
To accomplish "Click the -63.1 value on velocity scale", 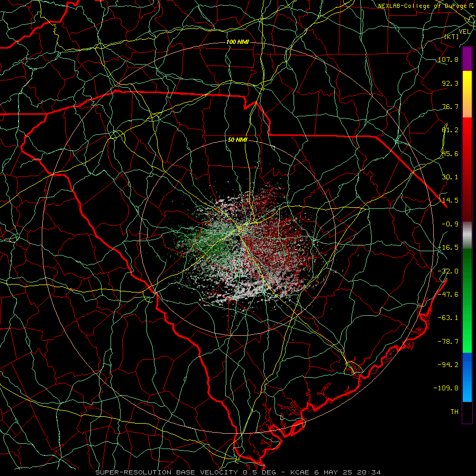I will click(448, 318).
